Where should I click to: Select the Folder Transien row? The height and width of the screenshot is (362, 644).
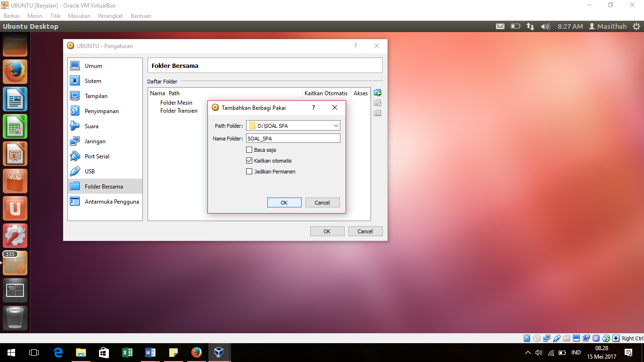[x=179, y=111]
